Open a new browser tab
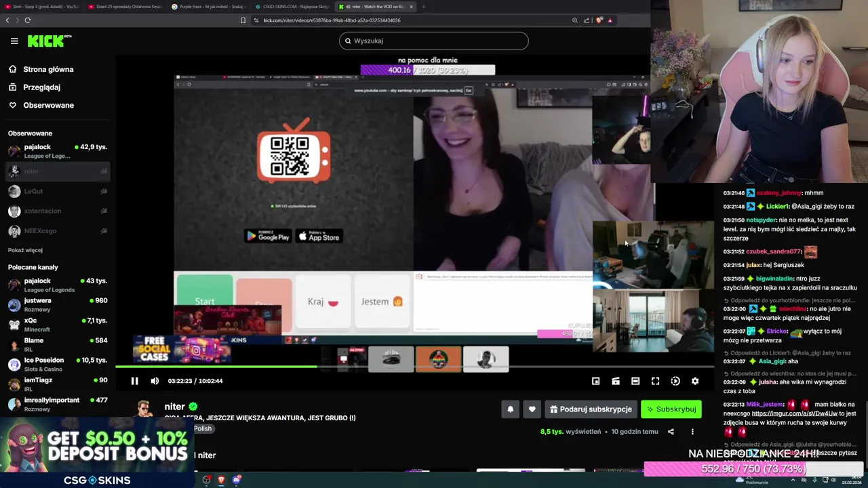Viewport: 868px width, 488px height. coord(423,7)
